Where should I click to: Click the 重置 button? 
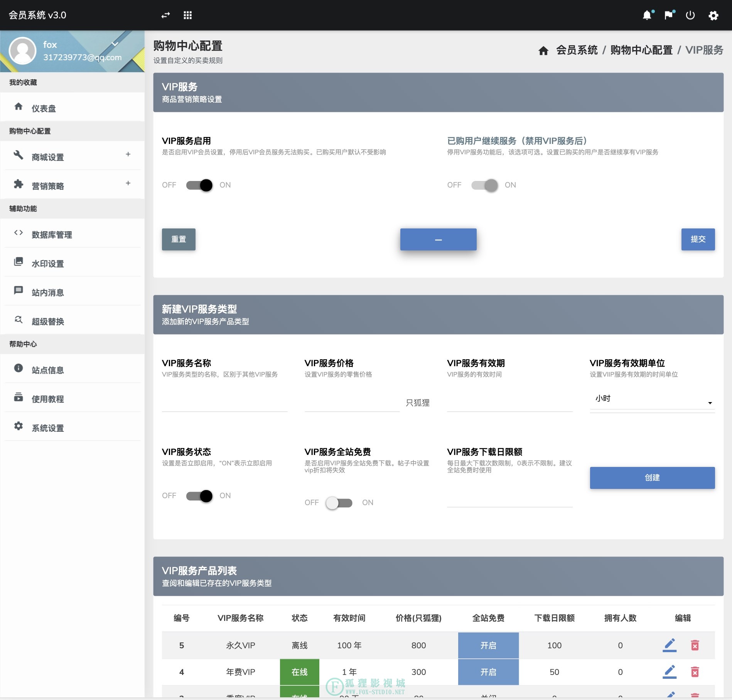pyautogui.click(x=179, y=240)
